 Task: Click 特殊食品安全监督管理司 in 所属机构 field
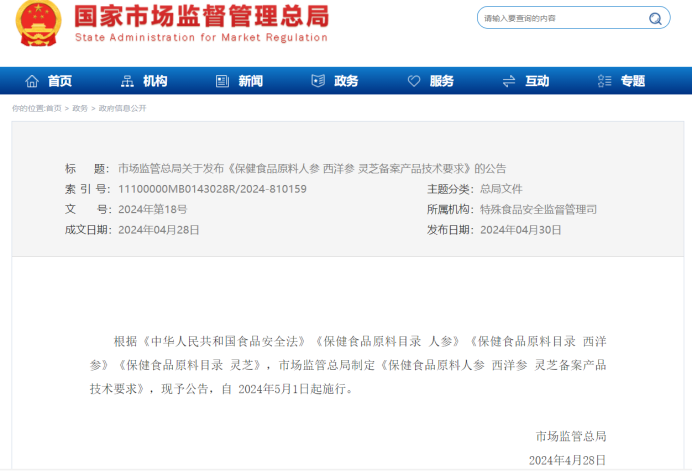click(x=538, y=209)
